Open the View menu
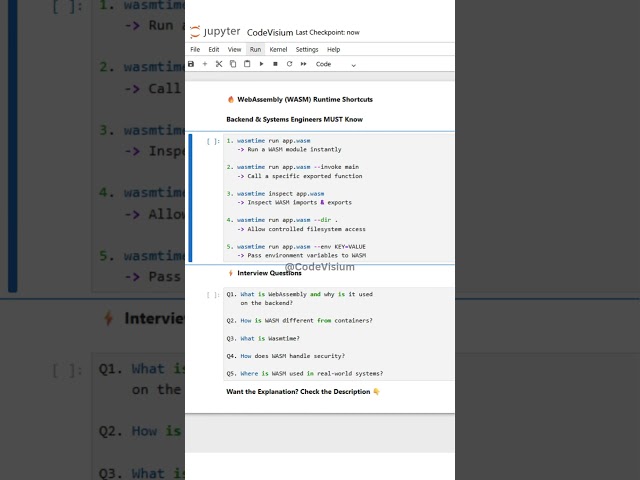640x480 pixels. pyautogui.click(x=234, y=49)
